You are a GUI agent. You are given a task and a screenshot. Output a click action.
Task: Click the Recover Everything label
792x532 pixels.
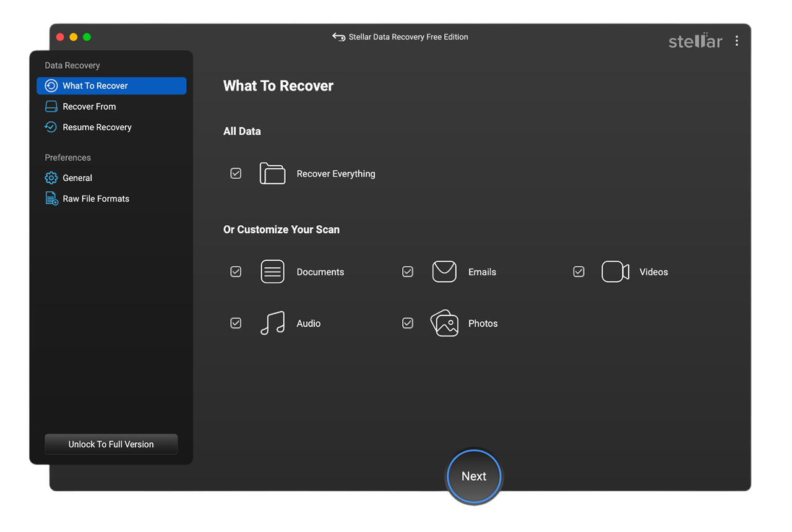(336, 174)
